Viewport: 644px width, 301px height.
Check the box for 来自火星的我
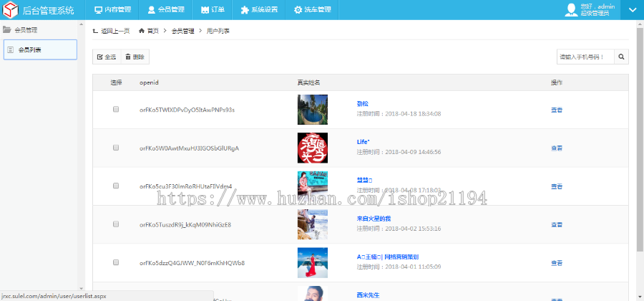click(x=116, y=224)
